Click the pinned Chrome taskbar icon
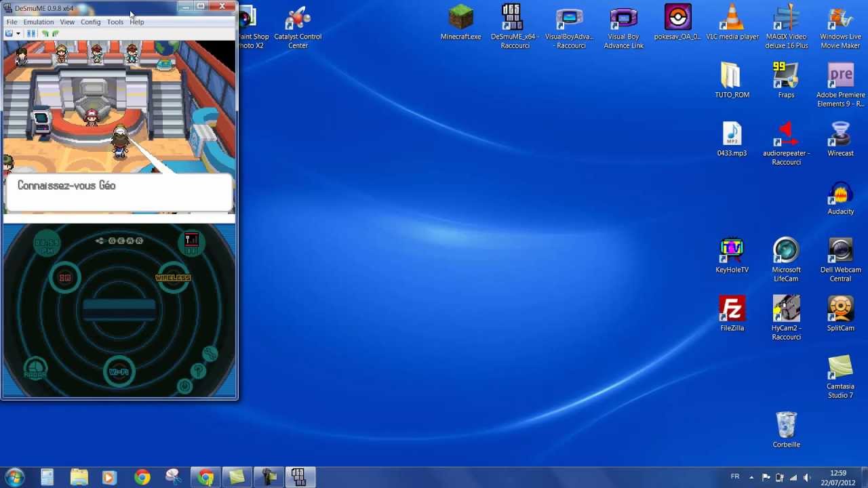 (x=142, y=477)
